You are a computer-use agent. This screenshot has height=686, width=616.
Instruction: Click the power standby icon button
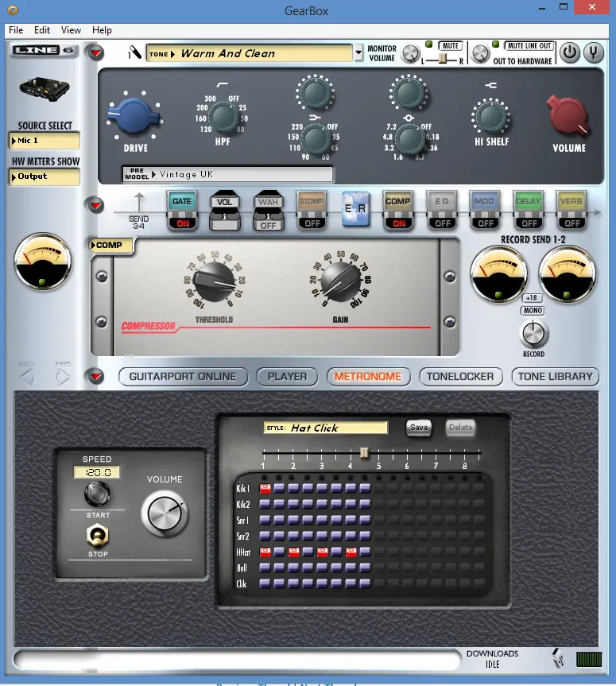[570, 53]
